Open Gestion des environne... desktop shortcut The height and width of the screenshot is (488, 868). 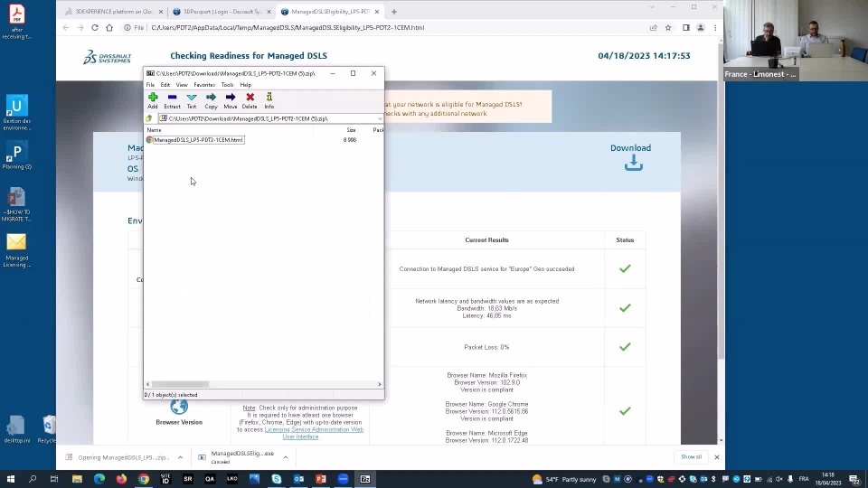tap(16, 113)
